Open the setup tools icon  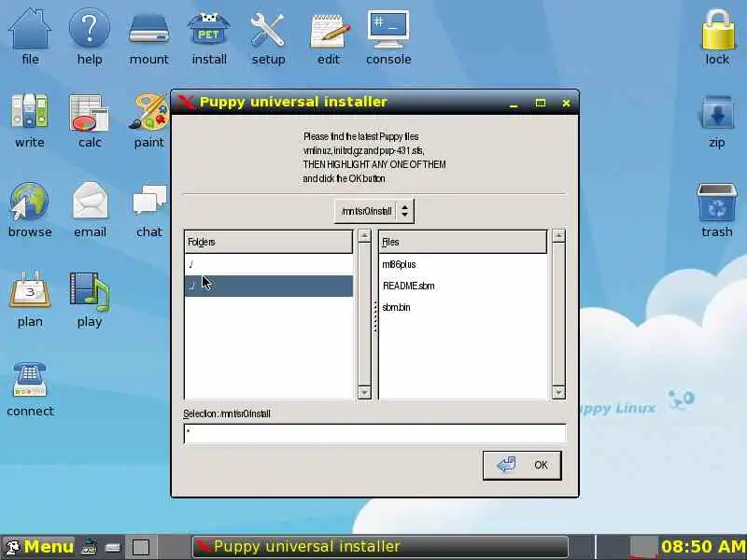pos(268,37)
